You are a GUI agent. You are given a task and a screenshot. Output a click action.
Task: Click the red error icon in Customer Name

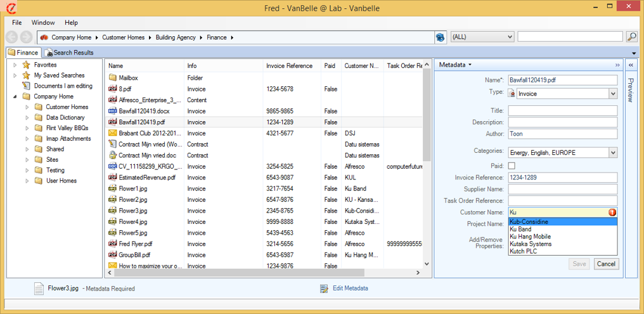tap(612, 213)
